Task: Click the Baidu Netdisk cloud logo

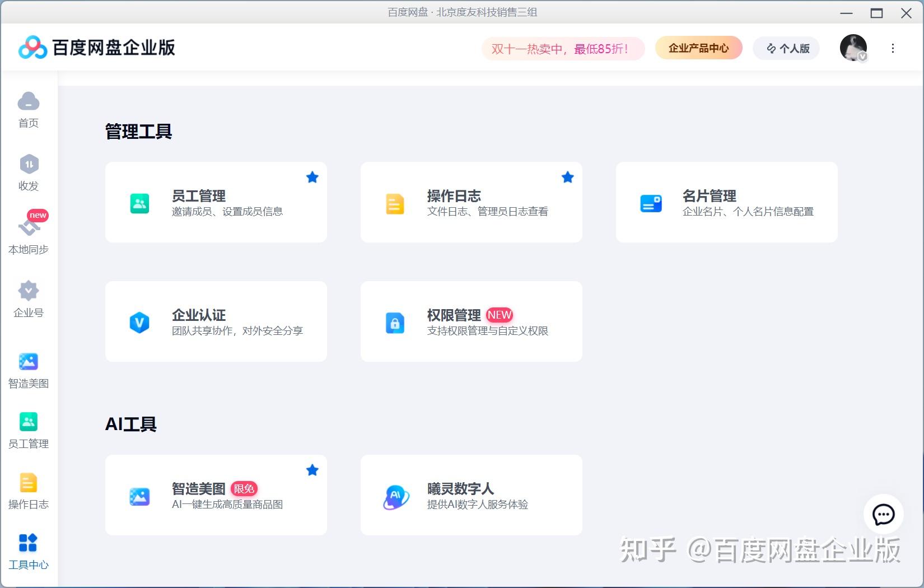Action: pos(32,48)
